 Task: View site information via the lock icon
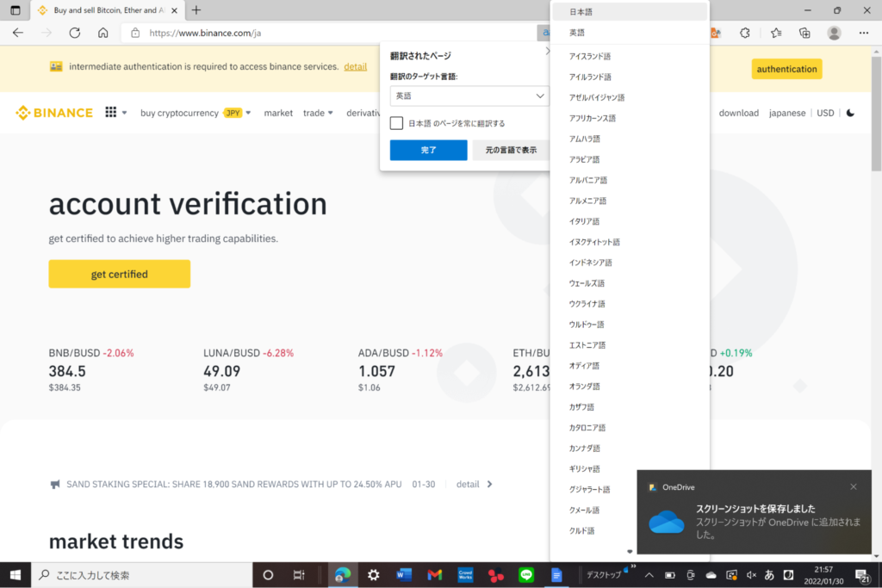[x=135, y=34]
